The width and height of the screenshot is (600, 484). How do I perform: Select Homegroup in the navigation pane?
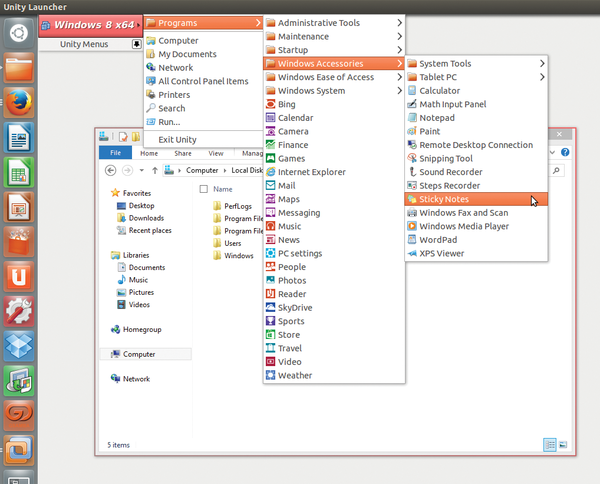pos(136,329)
